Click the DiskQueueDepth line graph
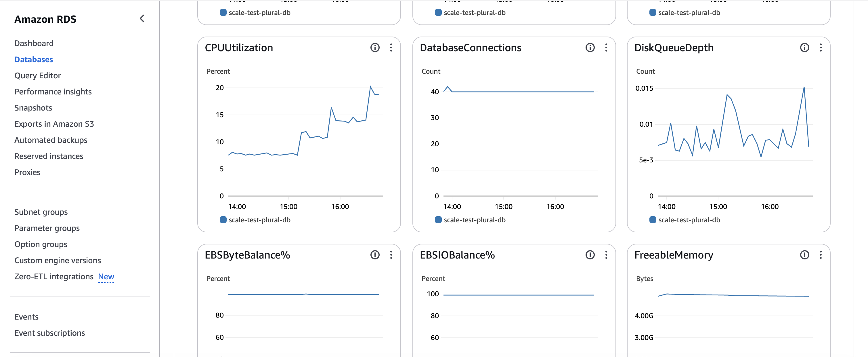This screenshot has width=868, height=357. (x=734, y=121)
